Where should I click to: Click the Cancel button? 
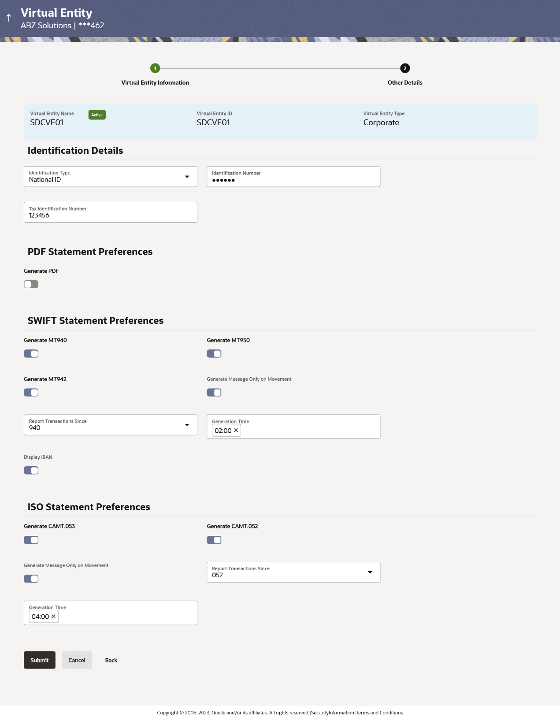coord(77,660)
